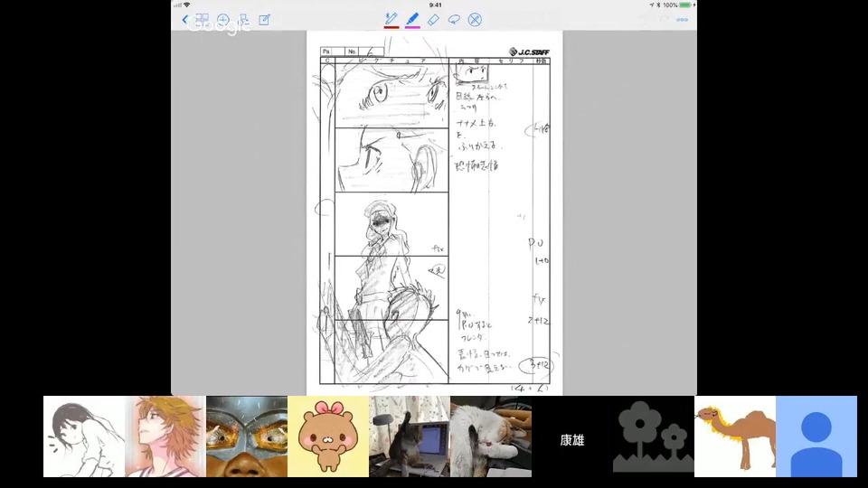
Task: Tap the first storyboard panel with eyes
Action: tap(392, 97)
